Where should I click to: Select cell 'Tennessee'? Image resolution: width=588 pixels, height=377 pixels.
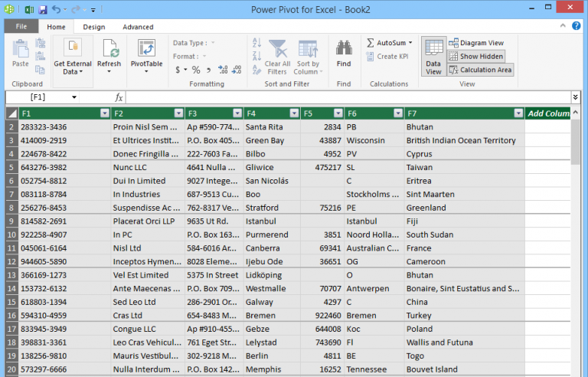tap(374, 369)
